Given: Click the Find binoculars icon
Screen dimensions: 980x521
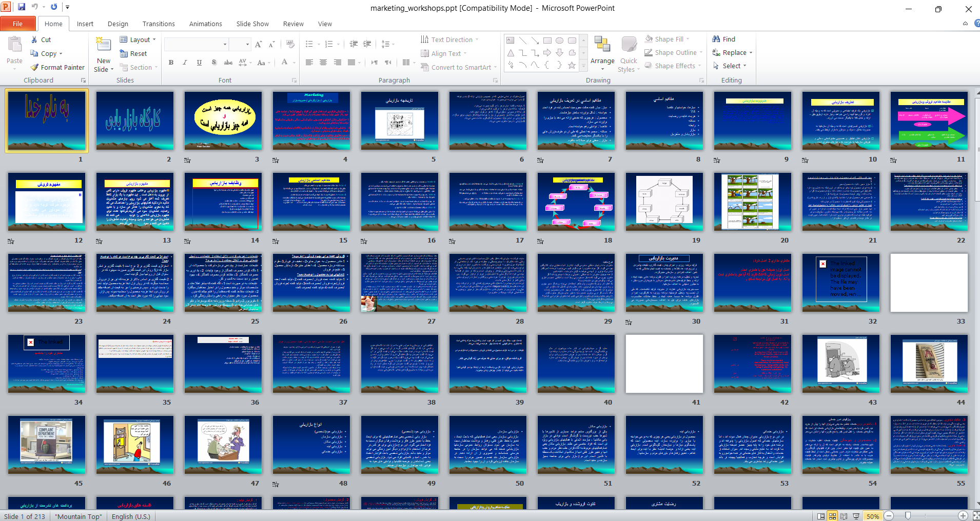Looking at the screenshot, I should point(716,39).
